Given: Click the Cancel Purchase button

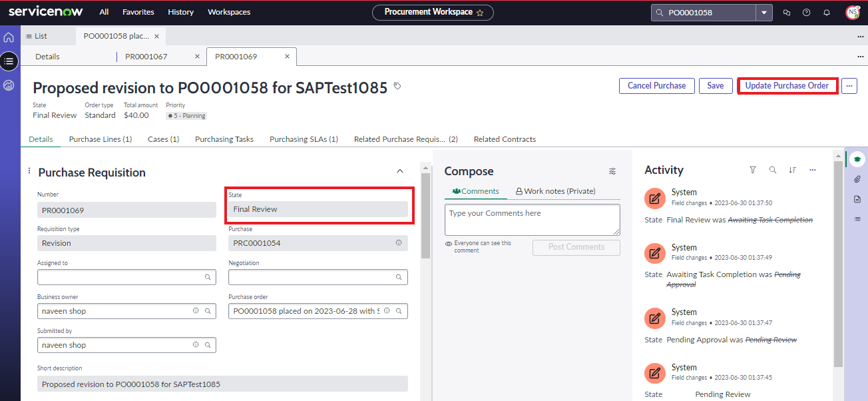Looking at the screenshot, I should (656, 85).
